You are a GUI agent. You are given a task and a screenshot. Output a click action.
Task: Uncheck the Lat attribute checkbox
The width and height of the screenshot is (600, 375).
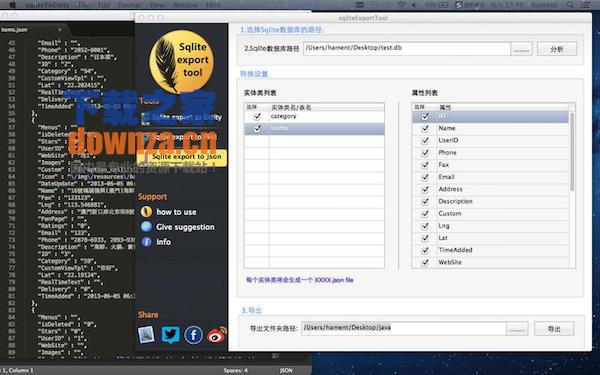[425, 238]
